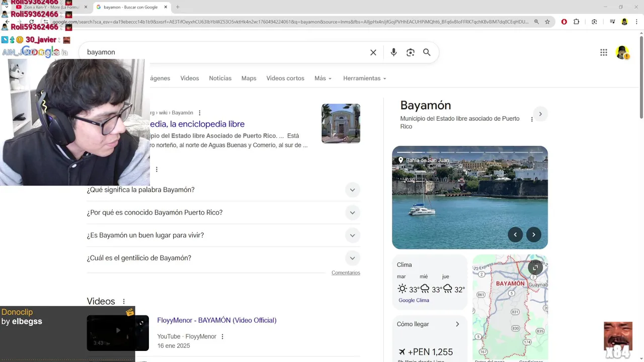Viewport: 644px width, 362px height.
Task: Open a new tab with the plus icon
Action: pyautogui.click(x=178, y=7)
